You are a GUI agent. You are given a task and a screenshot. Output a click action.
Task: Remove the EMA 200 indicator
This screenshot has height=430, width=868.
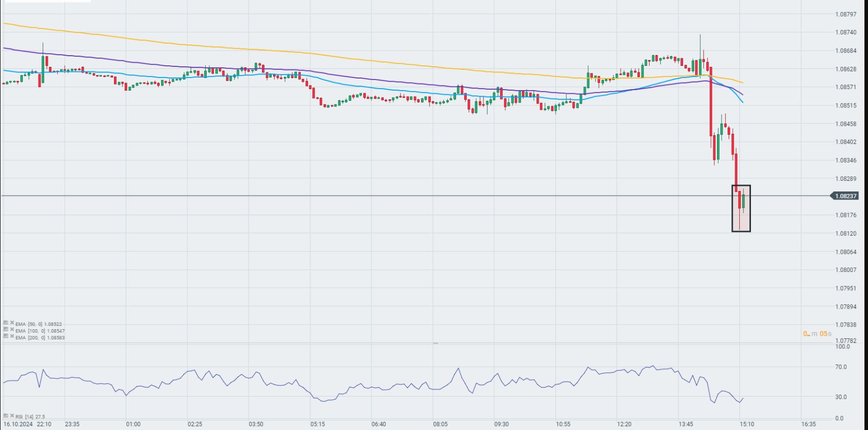pyautogui.click(x=12, y=336)
